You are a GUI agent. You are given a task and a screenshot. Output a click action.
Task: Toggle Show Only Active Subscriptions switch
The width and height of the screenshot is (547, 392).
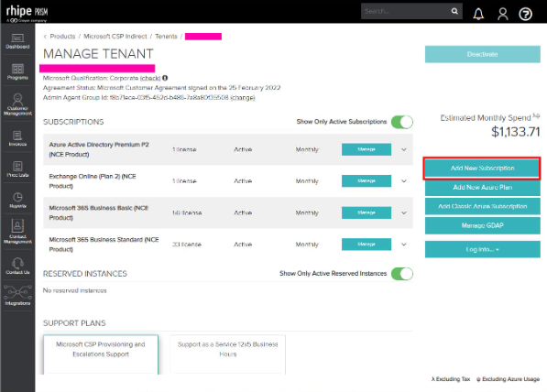coord(402,122)
